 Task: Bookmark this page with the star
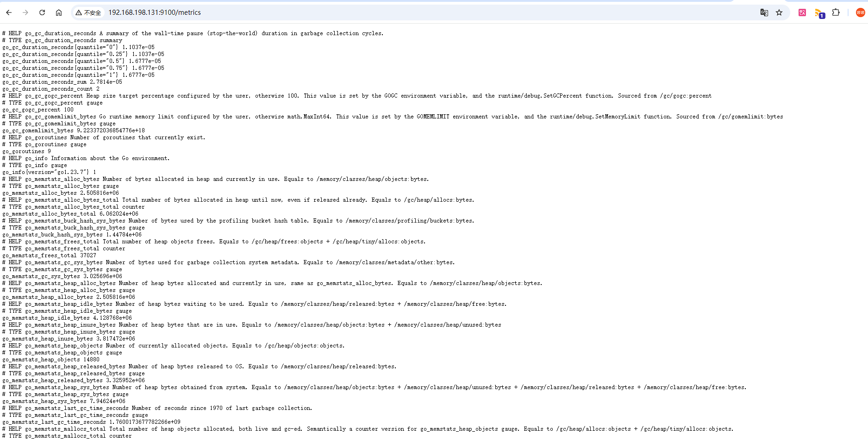(x=779, y=12)
